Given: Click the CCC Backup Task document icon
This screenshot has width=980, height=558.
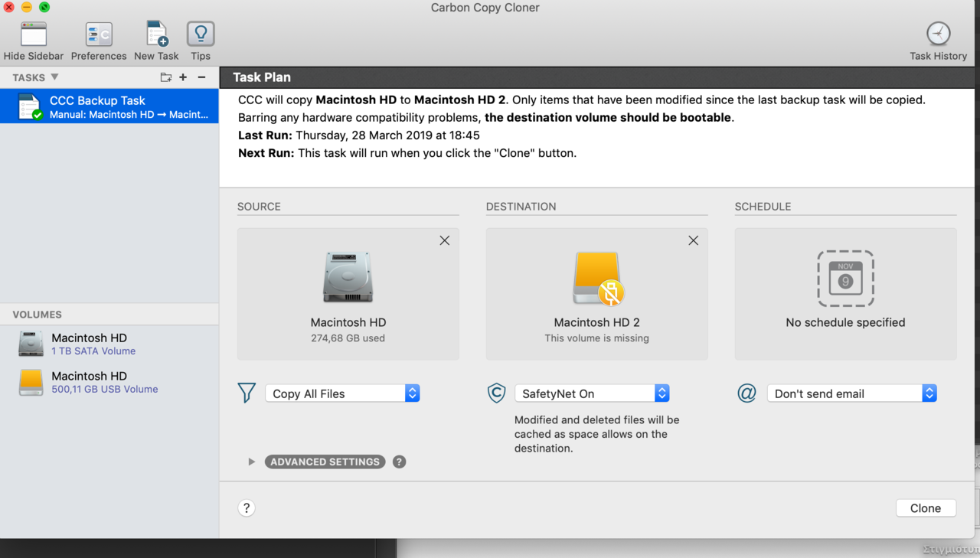Looking at the screenshot, I should [29, 106].
